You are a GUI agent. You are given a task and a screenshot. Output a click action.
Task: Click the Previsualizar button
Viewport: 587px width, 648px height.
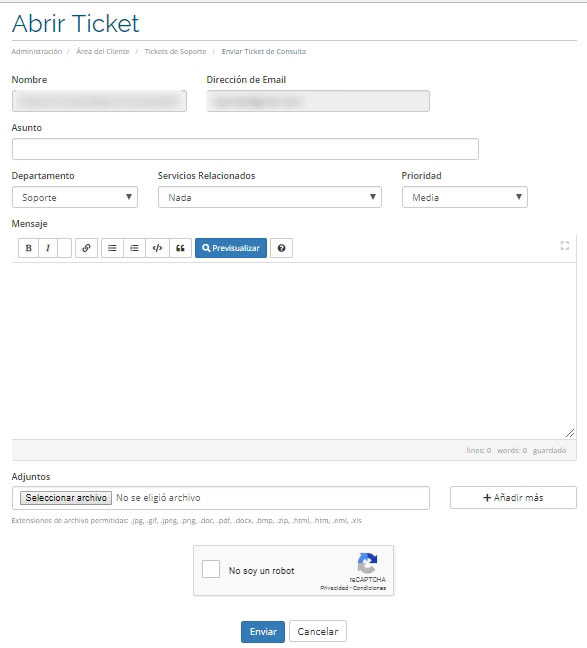231,248
